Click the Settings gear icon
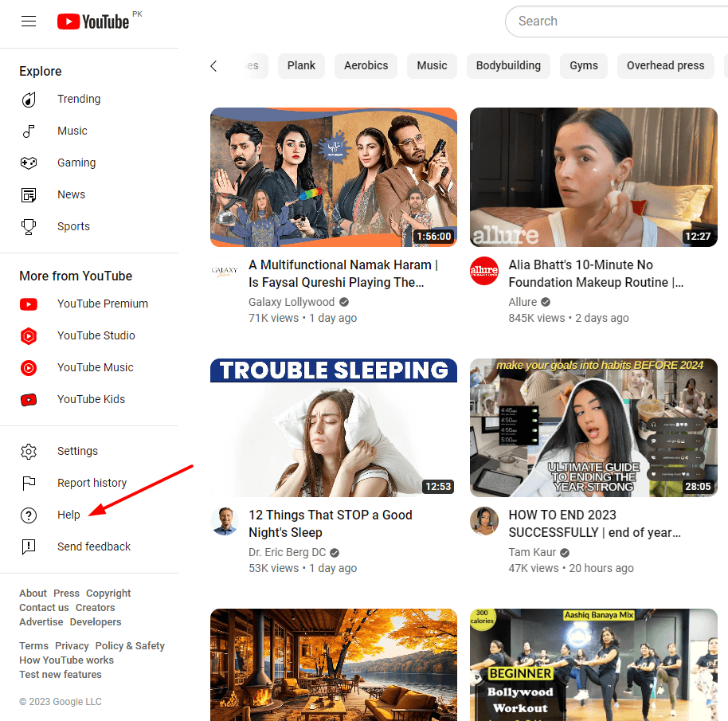The image size is (728, 721). [x=29, y=451]
